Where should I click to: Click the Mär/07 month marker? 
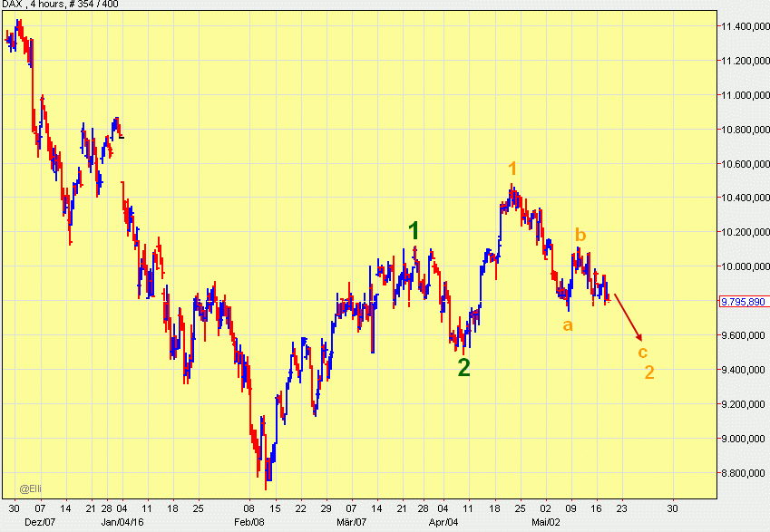(351, 522)
